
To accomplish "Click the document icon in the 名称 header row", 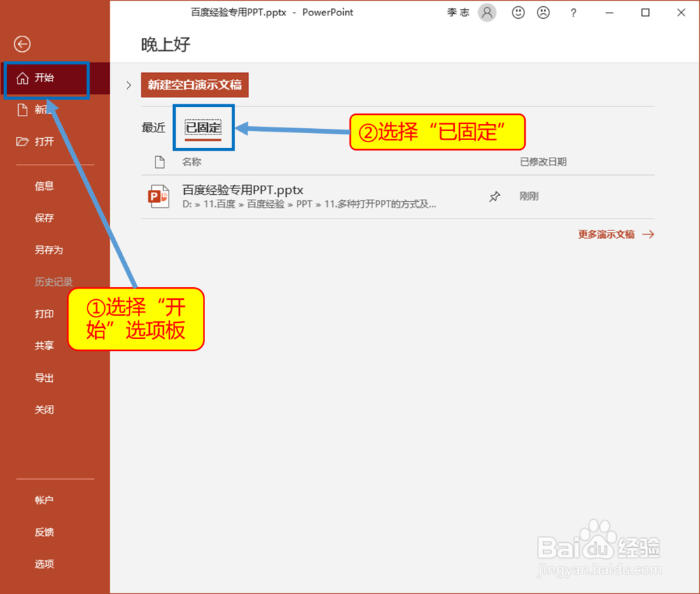I will tap(160, 161).
